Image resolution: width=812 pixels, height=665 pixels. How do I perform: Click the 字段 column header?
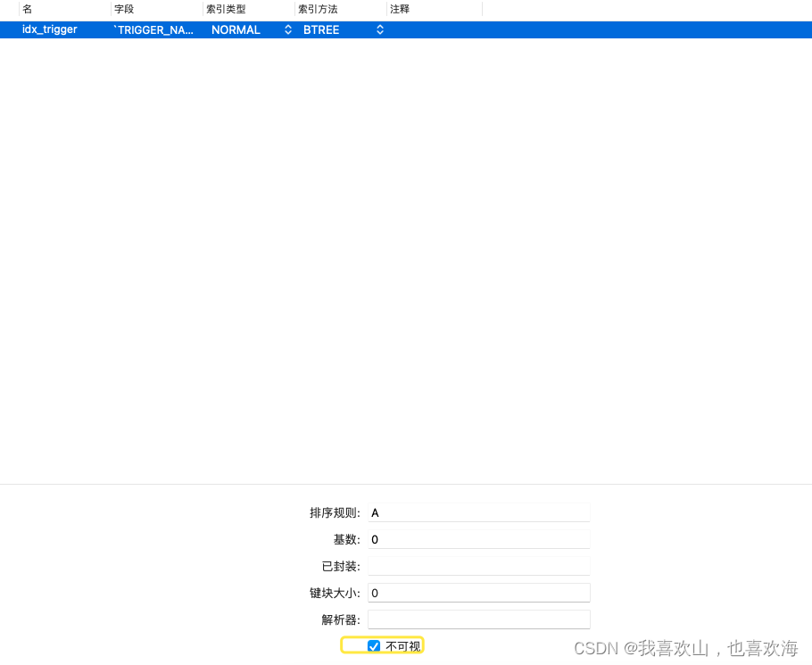157,9
